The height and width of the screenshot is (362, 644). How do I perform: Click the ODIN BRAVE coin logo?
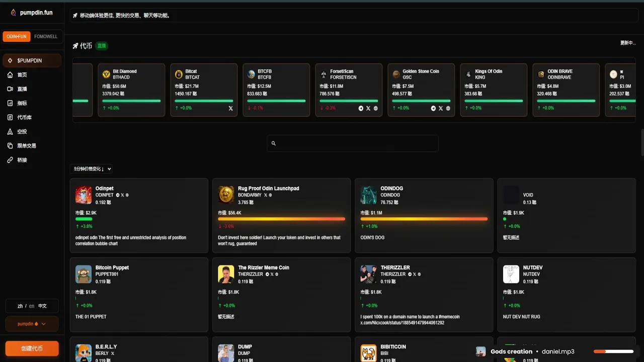[x=541, y=74]
